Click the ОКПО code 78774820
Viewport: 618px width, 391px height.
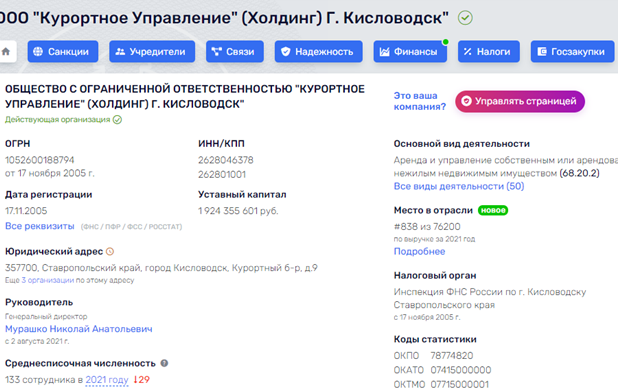(452, 356)
